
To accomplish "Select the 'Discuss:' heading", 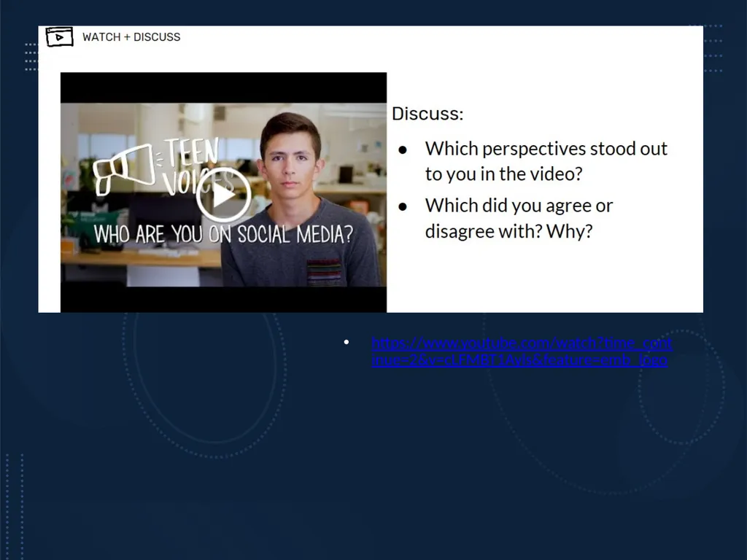I will [427, 114].
